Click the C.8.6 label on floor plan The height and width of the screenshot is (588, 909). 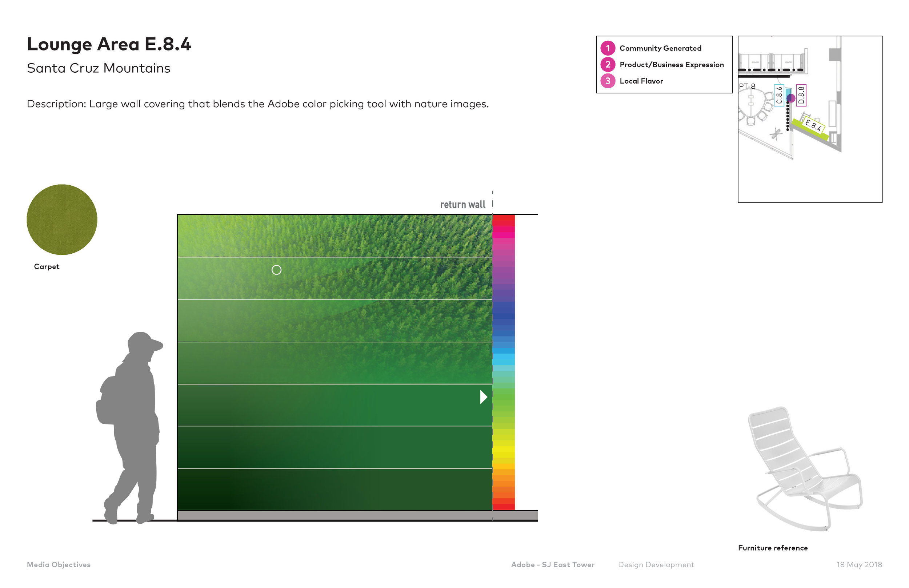779,95
